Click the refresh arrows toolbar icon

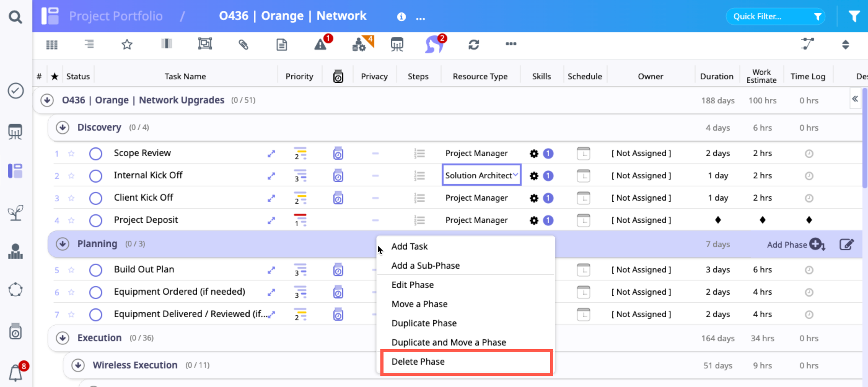click(473, 44)
